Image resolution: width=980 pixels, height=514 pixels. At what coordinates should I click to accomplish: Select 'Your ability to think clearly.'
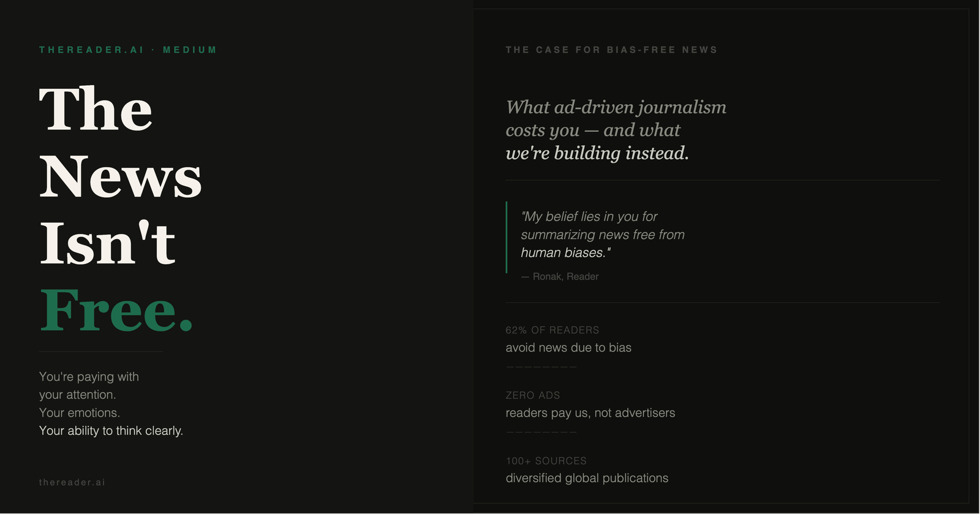(111, 431)
